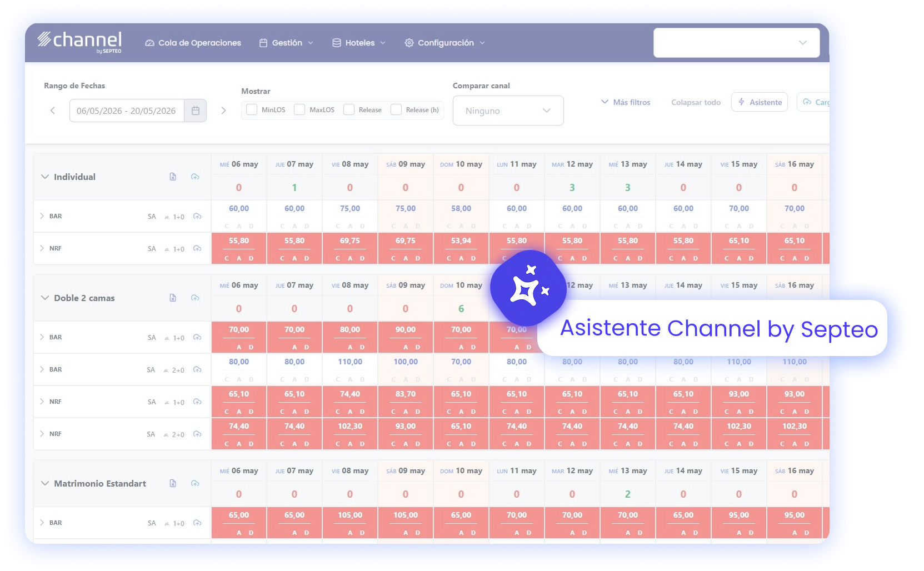
Task: Select the 105,00 price under Matrimonio VIE 08 may
Action: coord(350,515)
